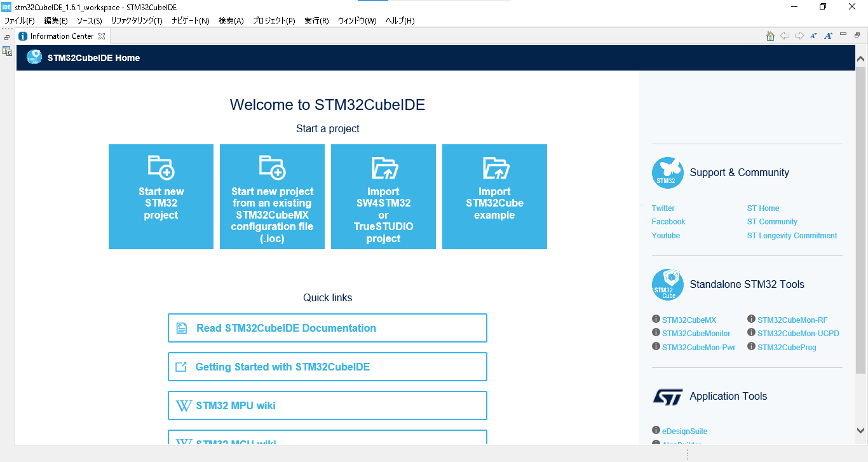Viewport: 868px width, 462px height.
Task: Start new STM32 project tile
Action: [x=161, y=196]
